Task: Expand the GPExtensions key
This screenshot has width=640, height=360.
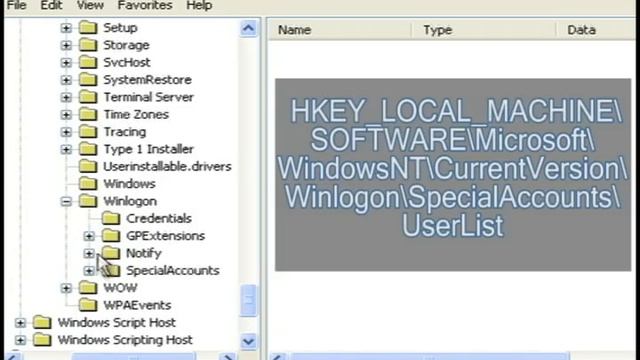Action: click(89, 236)
